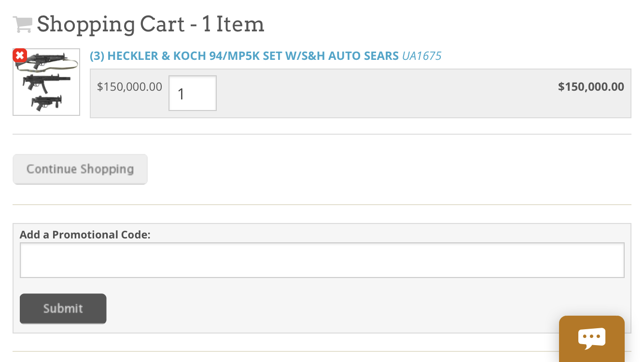Click the bold line total $150,000.00
The image size is (644, 362).
[x=591, y=87]
